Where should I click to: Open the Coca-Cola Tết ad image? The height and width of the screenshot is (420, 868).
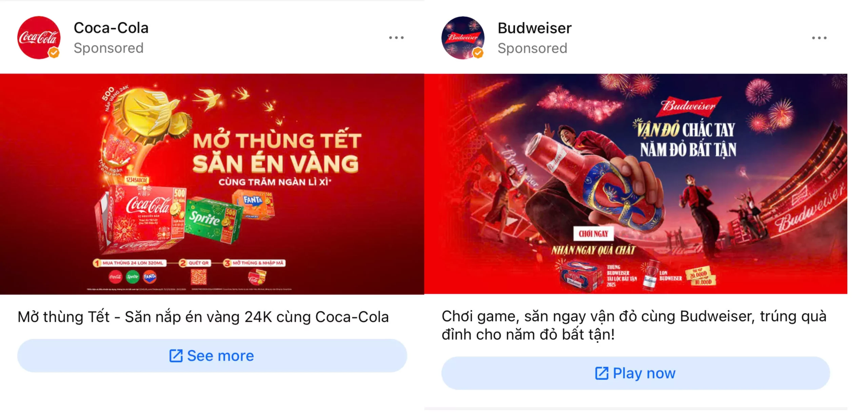(212, 184)
